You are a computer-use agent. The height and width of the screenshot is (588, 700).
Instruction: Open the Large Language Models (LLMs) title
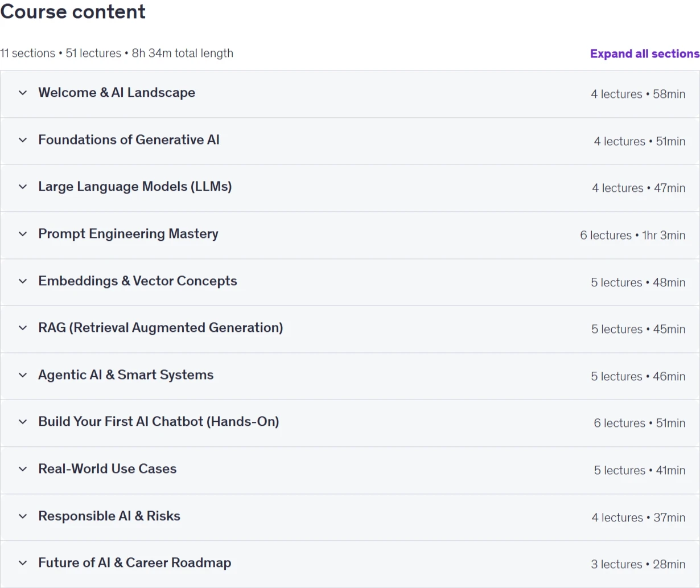[x=135, y=187]
